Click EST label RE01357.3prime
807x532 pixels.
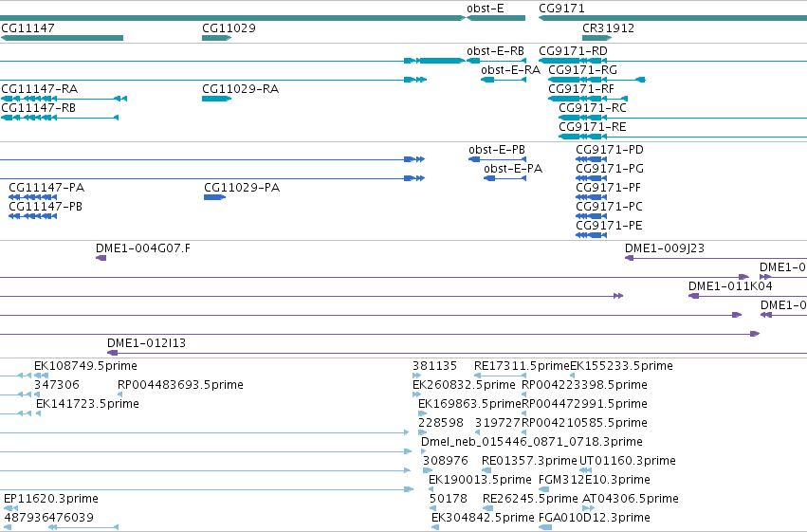(x=529, y=462)
